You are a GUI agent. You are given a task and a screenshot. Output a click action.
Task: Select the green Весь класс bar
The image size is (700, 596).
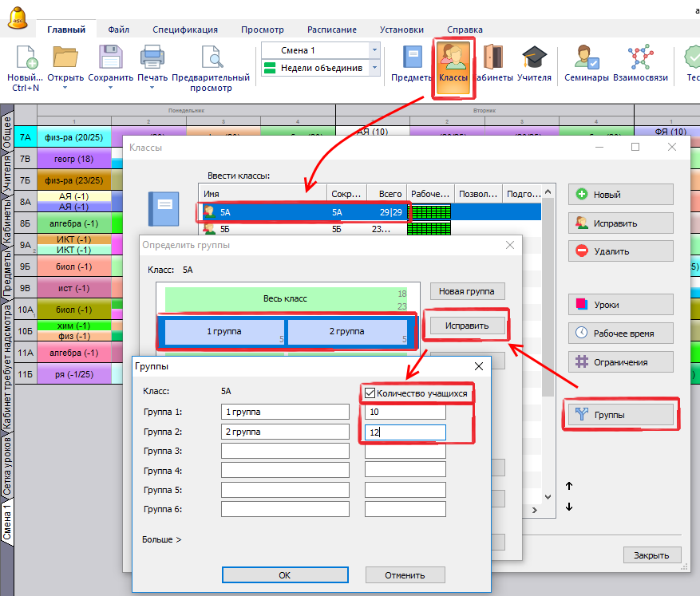tap(285, 298)
